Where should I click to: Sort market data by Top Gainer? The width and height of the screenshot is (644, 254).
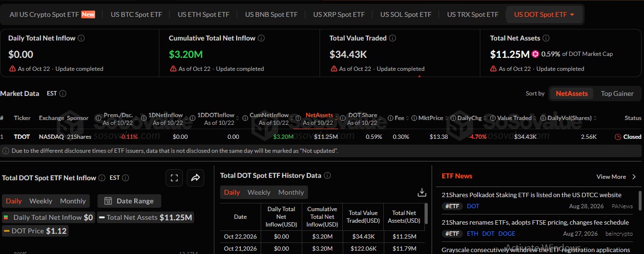tap(617, 94)
